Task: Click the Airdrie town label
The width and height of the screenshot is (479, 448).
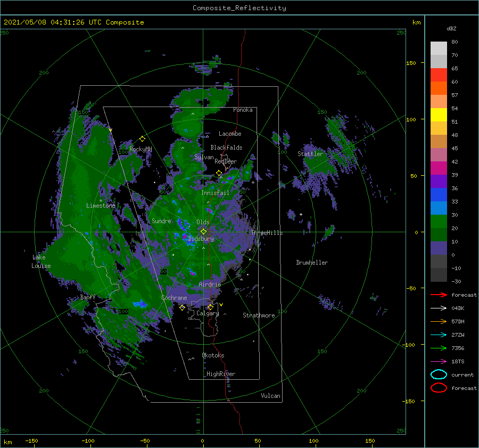Action: [210, 284]
